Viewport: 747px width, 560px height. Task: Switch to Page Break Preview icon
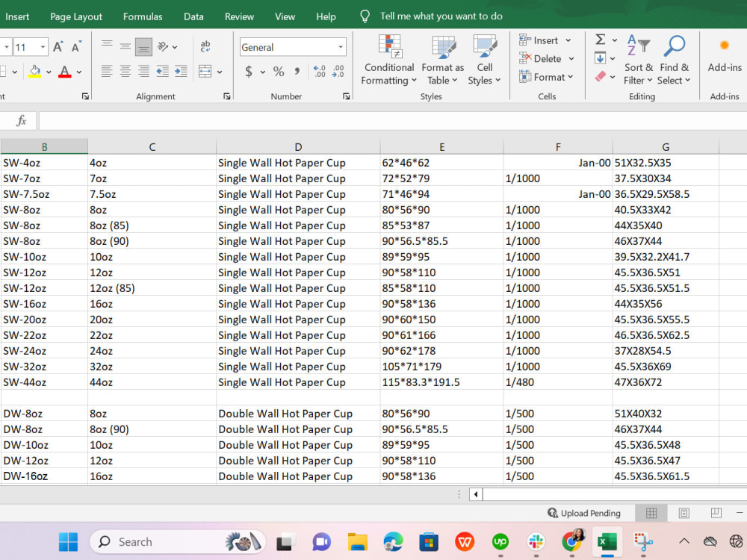click(716, 513)
